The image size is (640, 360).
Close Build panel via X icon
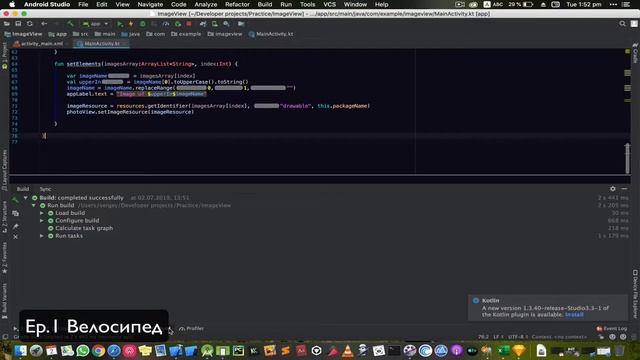(x=16, y=237)
